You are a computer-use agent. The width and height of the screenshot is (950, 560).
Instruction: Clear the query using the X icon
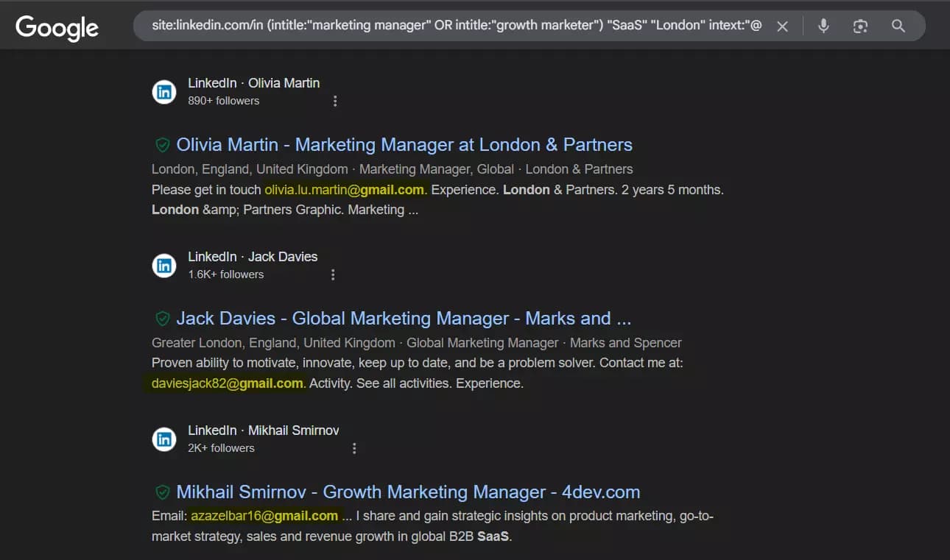(782, 25)
